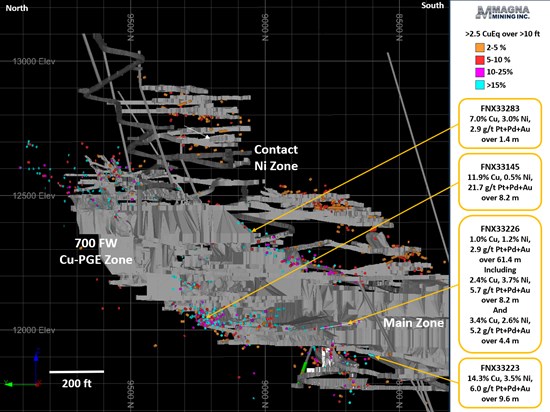This screenshot has height=412, width=550.
Task: Click the >2.5 CuEq legend title
Action: tap(502, 34)
